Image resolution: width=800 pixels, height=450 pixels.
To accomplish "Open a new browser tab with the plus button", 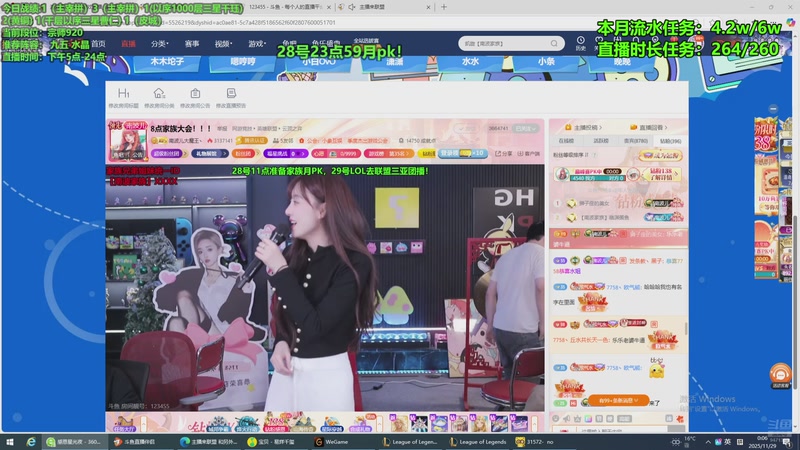I will (444, 7).
